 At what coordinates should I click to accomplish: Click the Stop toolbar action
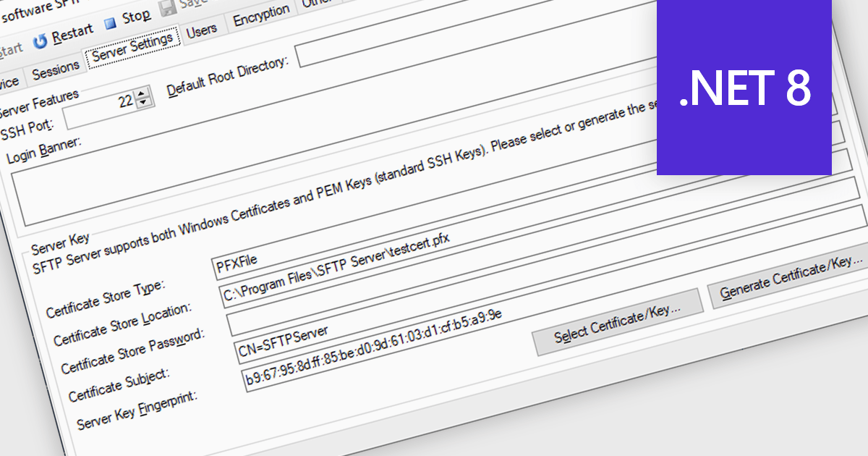[132, 16]
